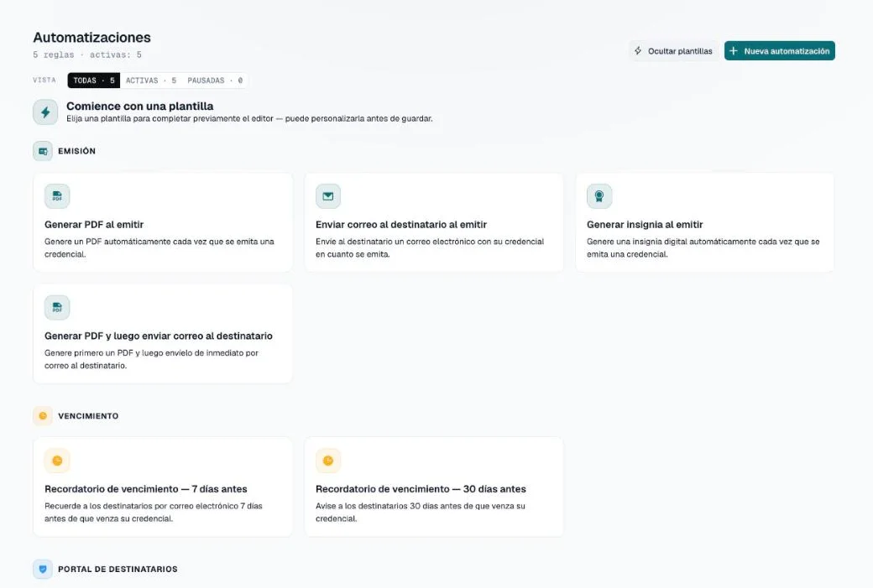Screen dimensions: 873x588
Task: Choose the Generar insignia al emitir template
Action: click(x=705, y=222)
